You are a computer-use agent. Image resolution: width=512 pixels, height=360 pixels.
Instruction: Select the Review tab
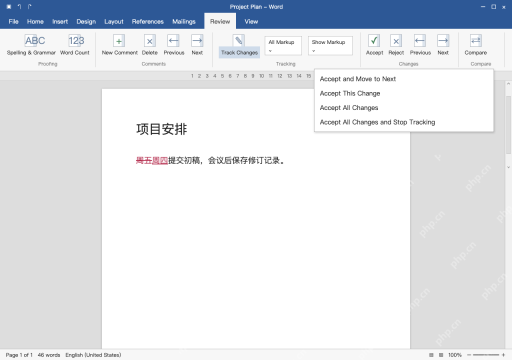(x=220, y=22)
